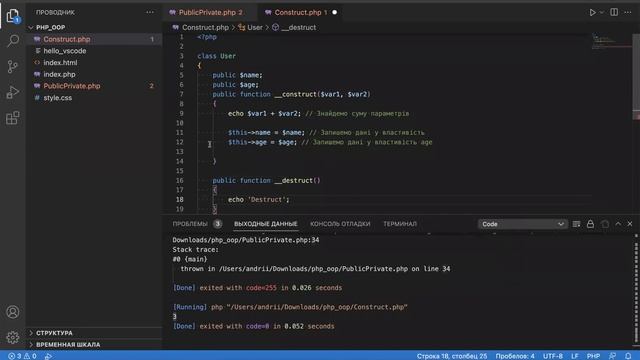This screenshot has width=640, height=360.
Task: Click the PublicPrivate.php:34 path in output
Action: tap(246, 240)
